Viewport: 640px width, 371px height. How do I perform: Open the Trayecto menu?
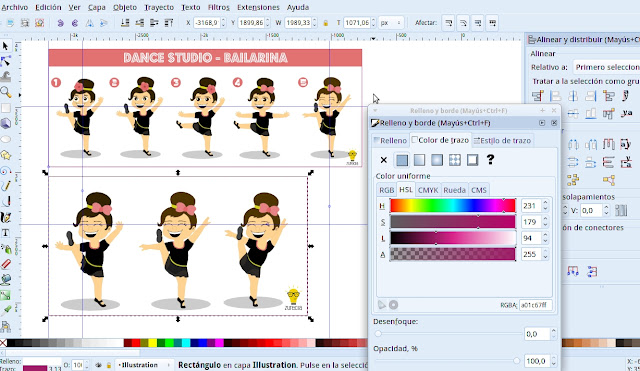158,7
